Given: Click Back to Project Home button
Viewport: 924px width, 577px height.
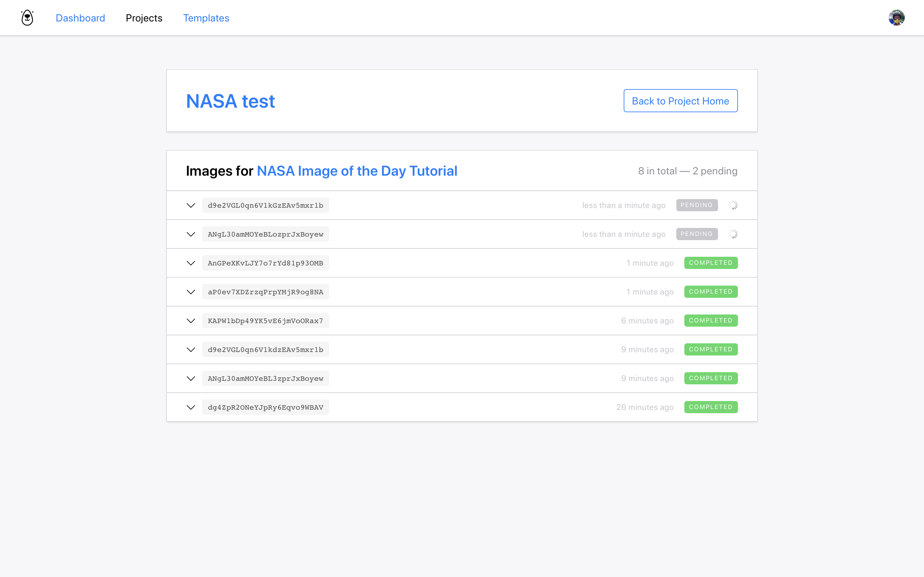Looking at the screenshot, I should click(680, 101).
